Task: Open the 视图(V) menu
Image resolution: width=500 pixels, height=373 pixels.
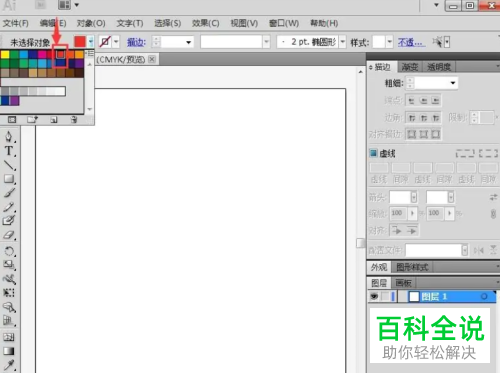Action: 244,23
